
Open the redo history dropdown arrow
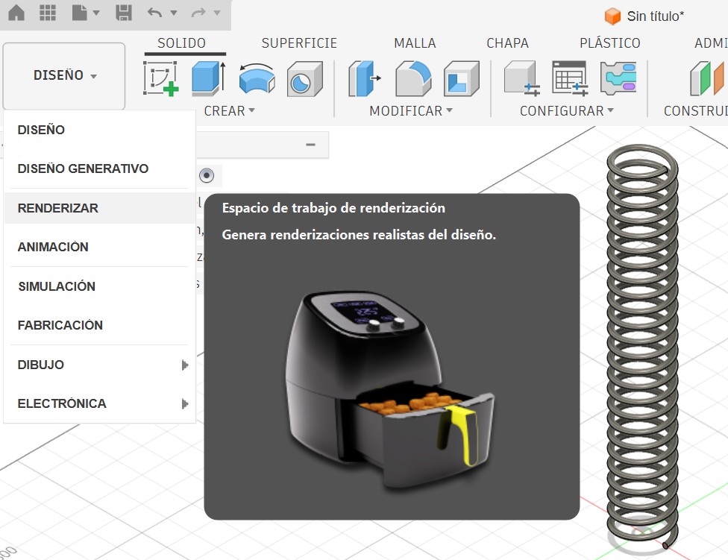(217, 13)
